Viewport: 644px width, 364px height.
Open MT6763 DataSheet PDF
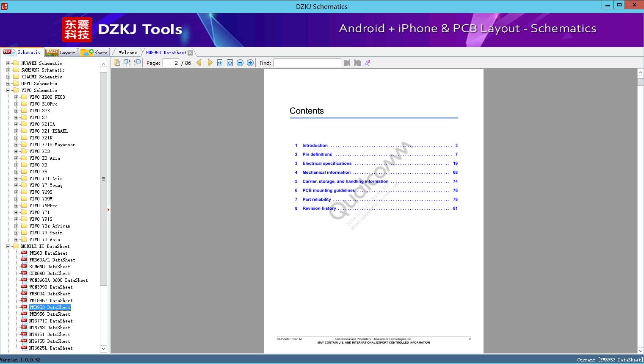(x=50, y=328)
